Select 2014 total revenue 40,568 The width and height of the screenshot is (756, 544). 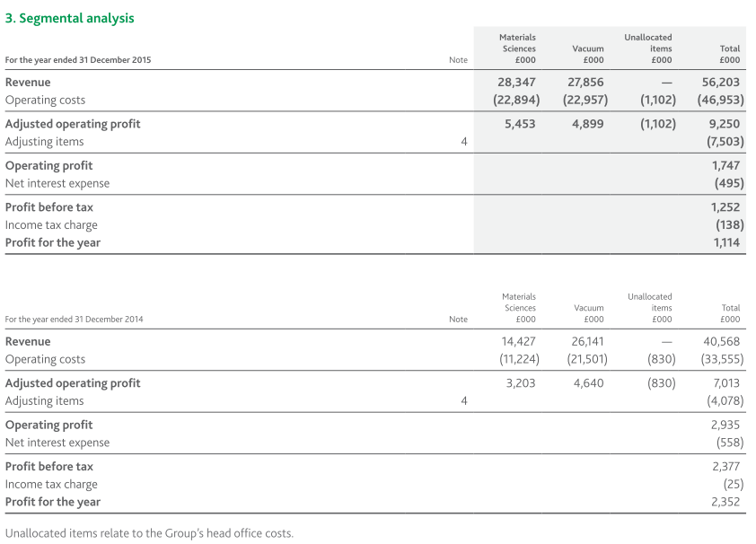(x=722, y=342)
